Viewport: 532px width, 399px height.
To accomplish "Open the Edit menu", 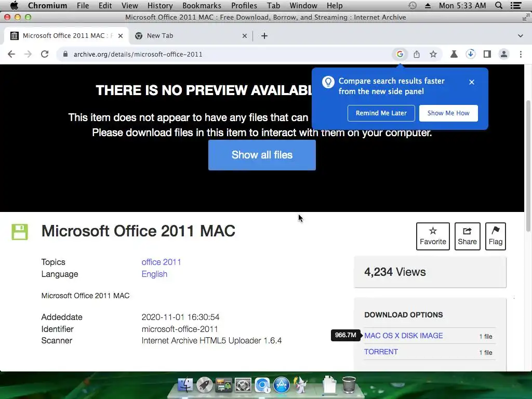I will click(105, 5).
